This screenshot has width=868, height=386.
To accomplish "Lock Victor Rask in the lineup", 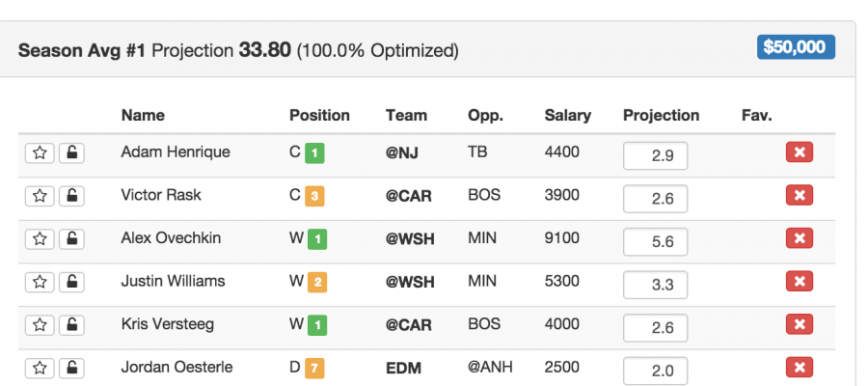I will pos(70,196).
